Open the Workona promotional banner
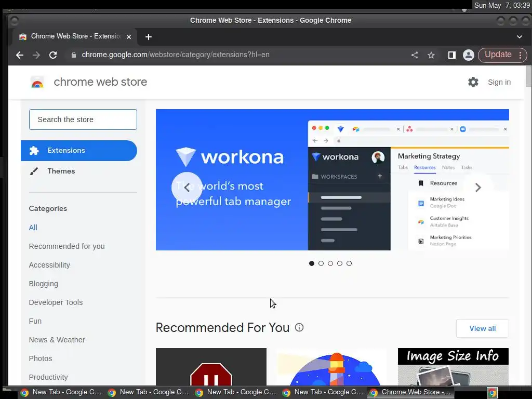The height and width of the screenshot is (399, 532). [332, 180]
